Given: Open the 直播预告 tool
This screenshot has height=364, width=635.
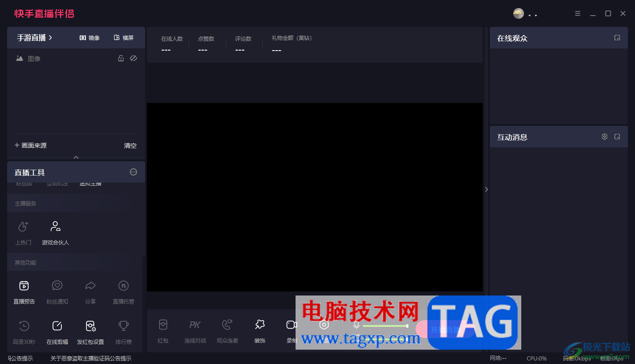Looking at the screenshot, I should [x=24, y=292].
